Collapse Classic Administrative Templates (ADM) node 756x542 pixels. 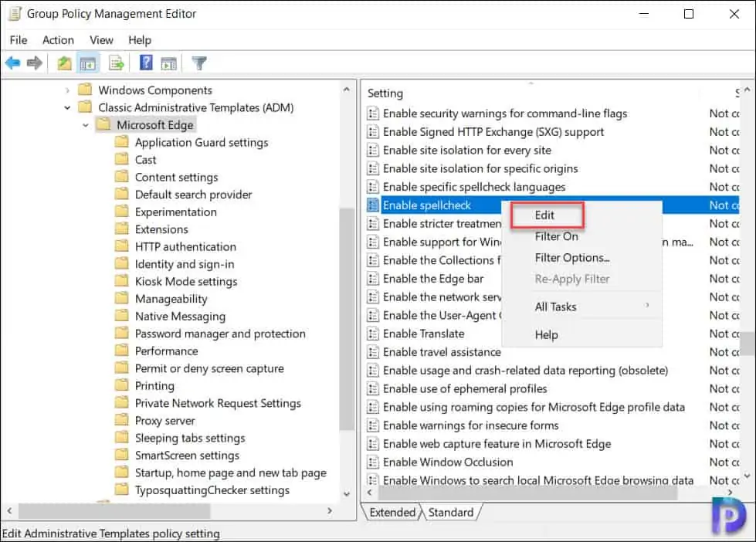pyautogui.click(x=67, y=107)
